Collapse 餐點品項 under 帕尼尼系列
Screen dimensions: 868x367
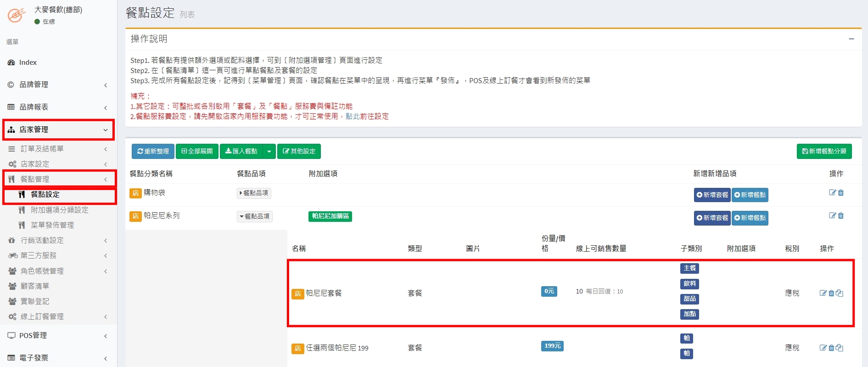pyautogui.click(x=255, y=216)
